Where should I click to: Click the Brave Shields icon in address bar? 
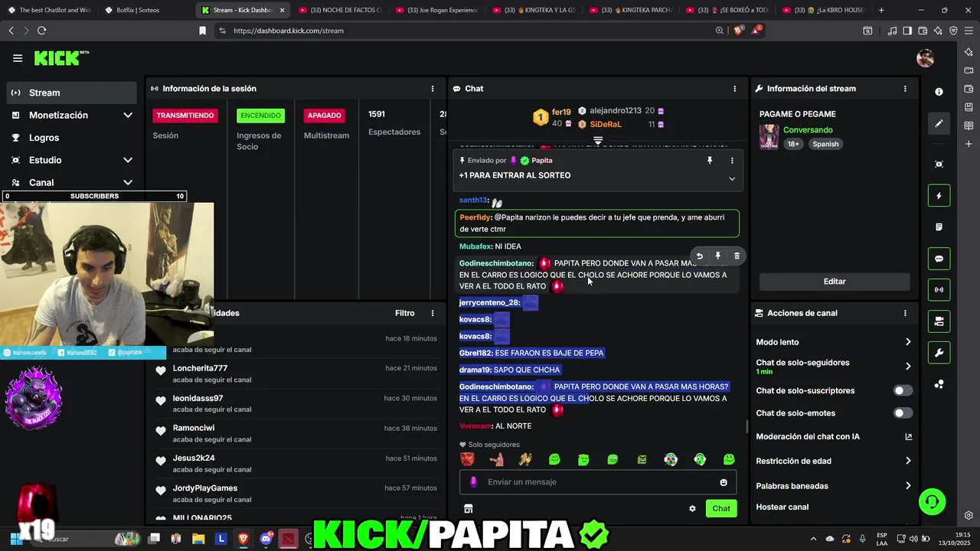click(x=738, y=31)
